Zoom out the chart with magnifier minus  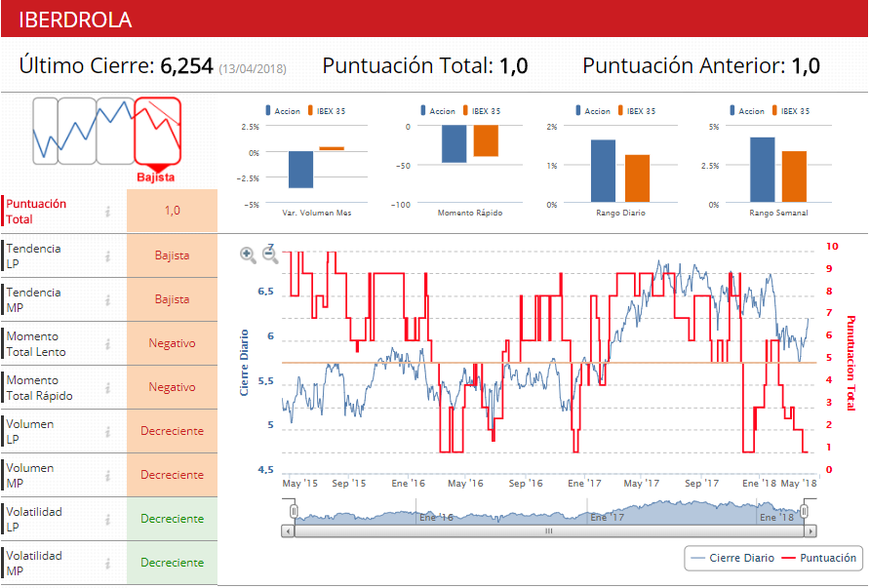click(270, 255)
